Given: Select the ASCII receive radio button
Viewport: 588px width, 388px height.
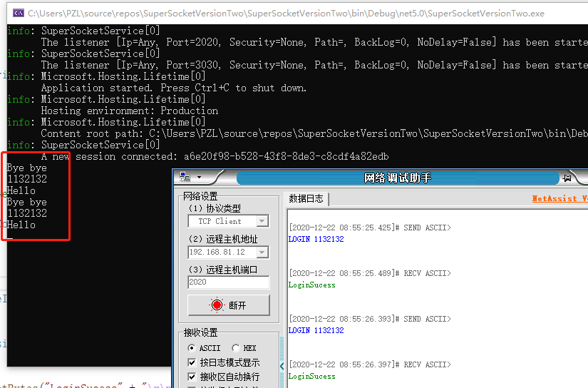Looking at the screenshot, I should pyautogui.click(x=192, y=348).
